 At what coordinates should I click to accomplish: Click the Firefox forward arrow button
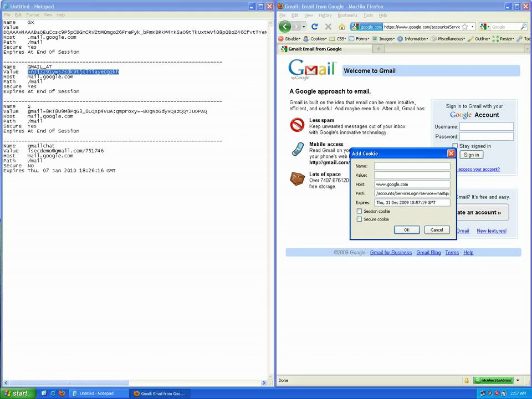(296, 27)
